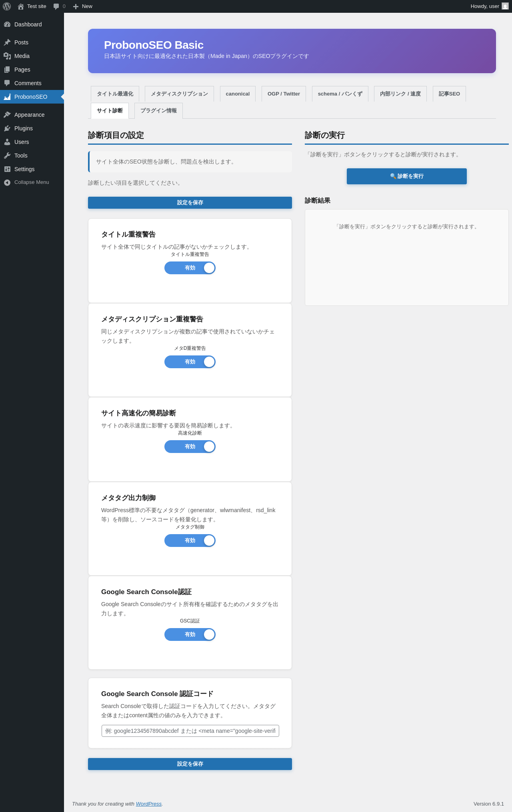Open the 記事SEO tab
The image size is (512, 812).
click(x=449, y=94)
